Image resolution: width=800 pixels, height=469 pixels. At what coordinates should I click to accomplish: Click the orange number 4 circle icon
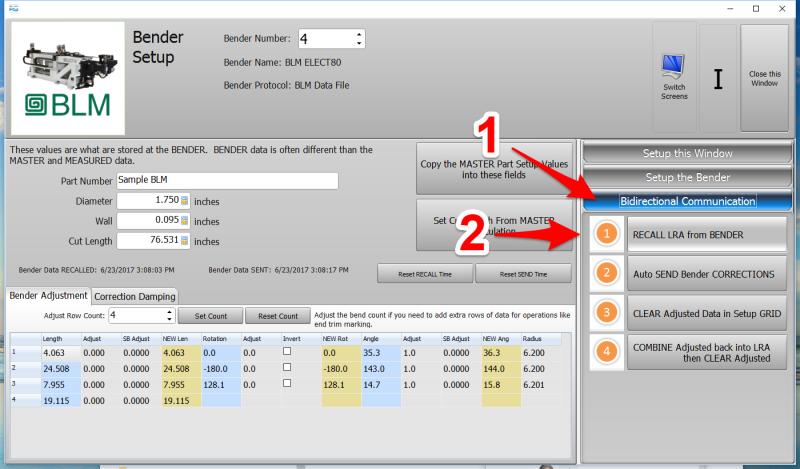tap(607, 352)
